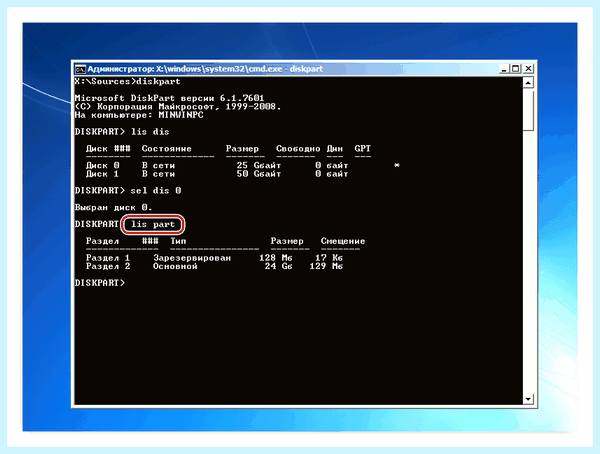
Task: Click the 'Диск 0' row label
Action: tap(103, 165)
